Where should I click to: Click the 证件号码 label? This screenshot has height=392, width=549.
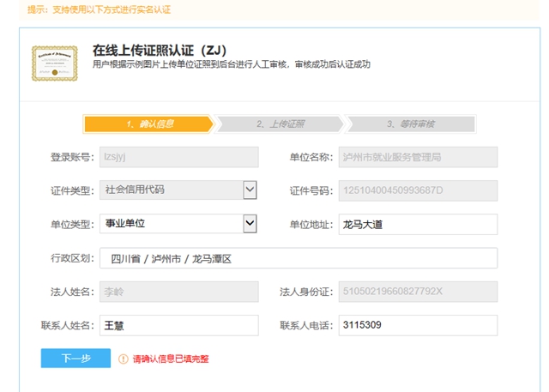click(x=311, y=191)
